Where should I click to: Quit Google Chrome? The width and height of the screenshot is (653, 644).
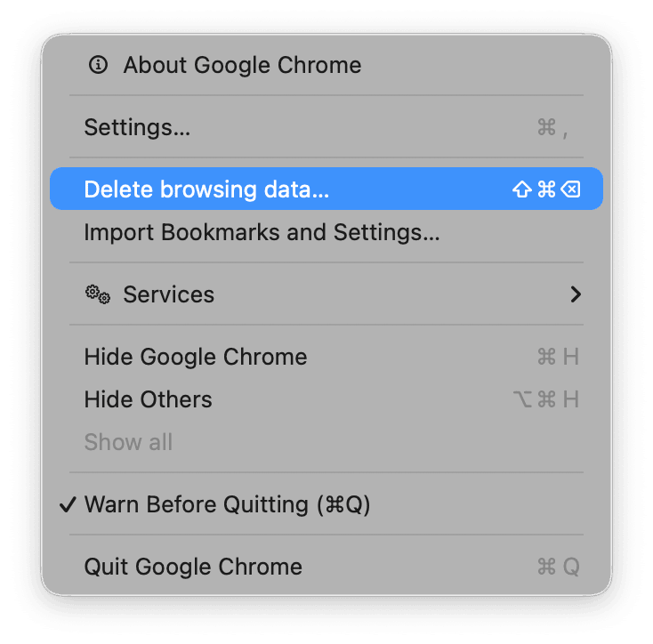[193, 567]
